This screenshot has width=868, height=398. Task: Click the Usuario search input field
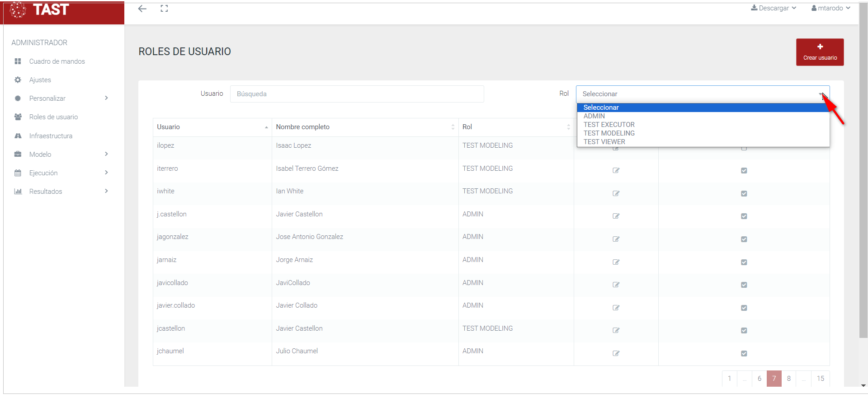coord(357,94)
